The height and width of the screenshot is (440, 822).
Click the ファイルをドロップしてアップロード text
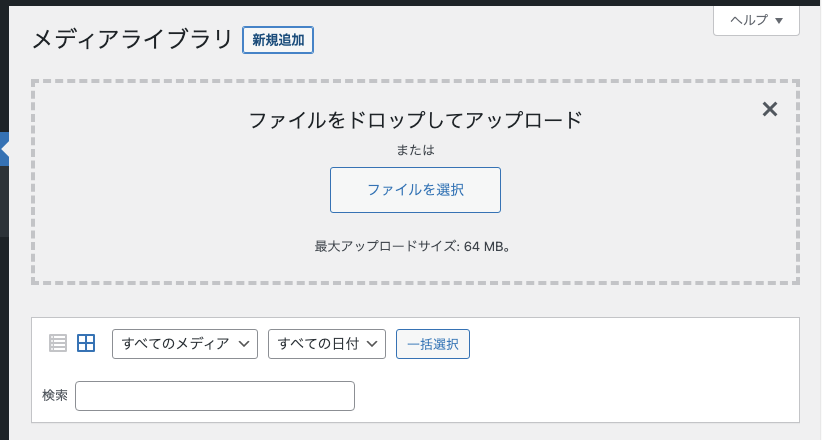coord(415,120)
